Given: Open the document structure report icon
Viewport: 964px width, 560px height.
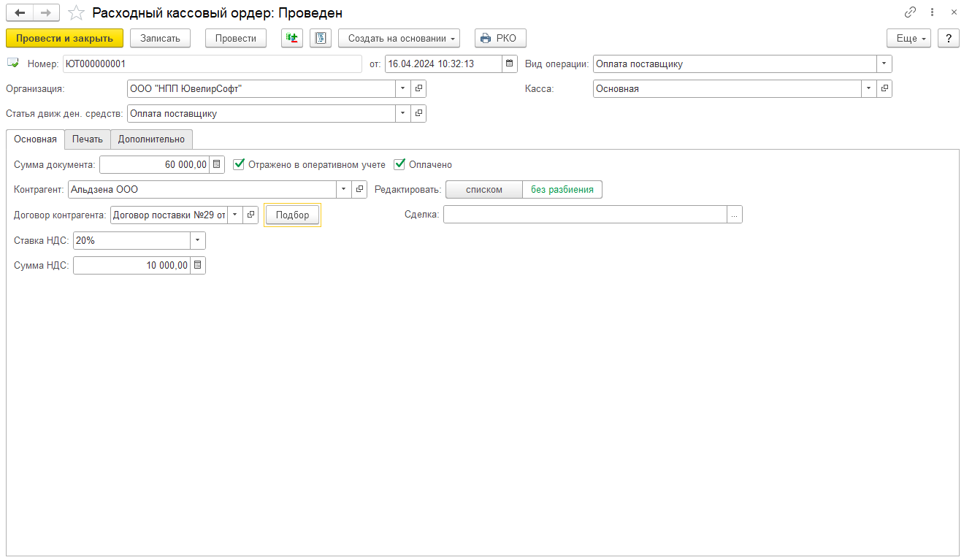Looking at the screenshot, I should [321, 38].
